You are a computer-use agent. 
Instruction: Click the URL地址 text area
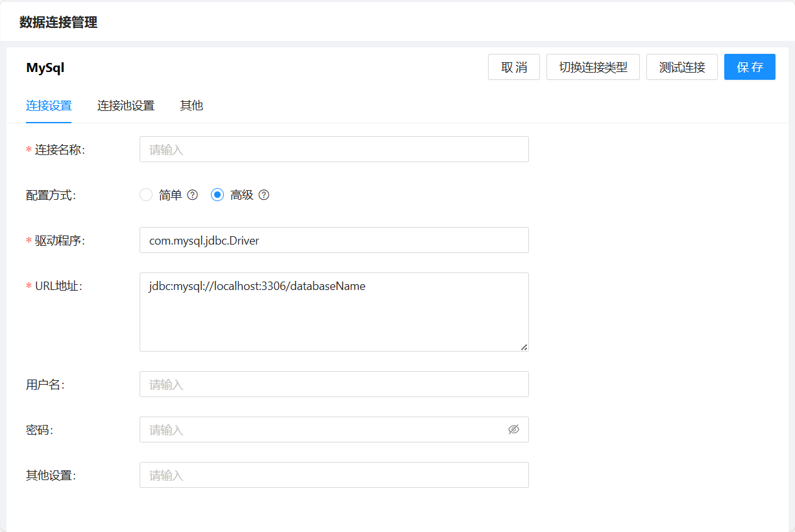coord(334,312)
